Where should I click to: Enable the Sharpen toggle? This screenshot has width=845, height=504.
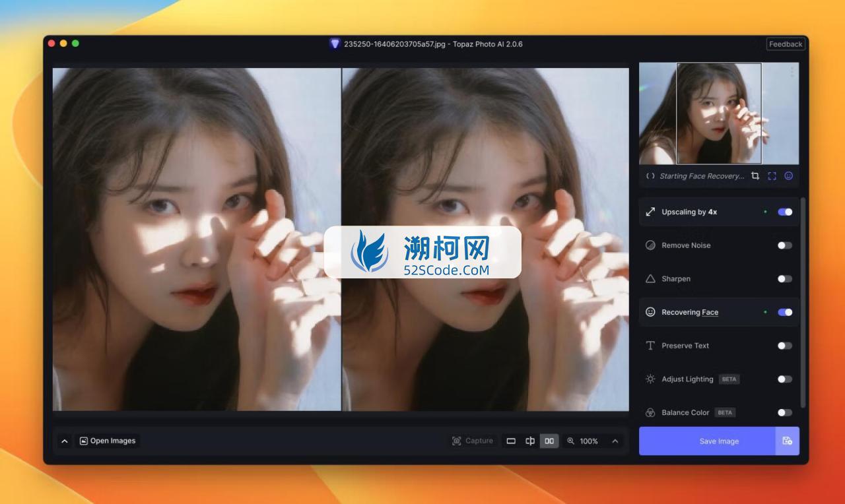coord(785,279)
